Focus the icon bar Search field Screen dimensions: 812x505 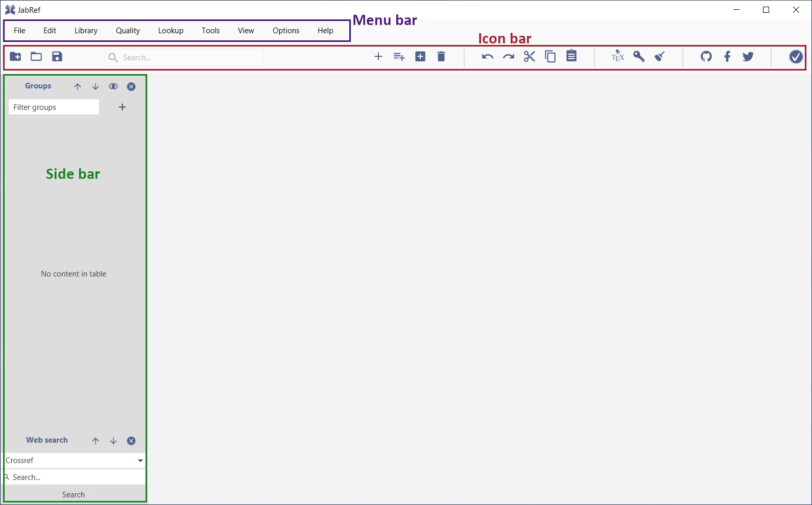point(184,57)
